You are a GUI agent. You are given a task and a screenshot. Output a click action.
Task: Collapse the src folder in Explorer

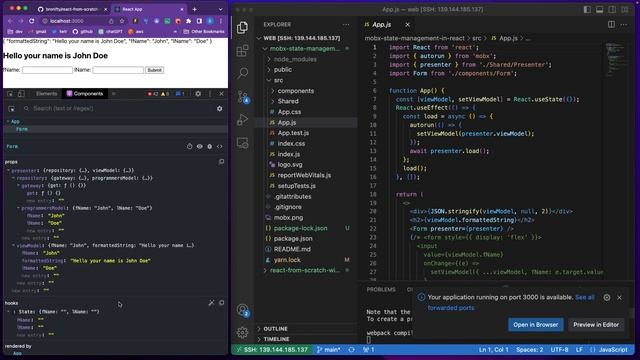269,80
